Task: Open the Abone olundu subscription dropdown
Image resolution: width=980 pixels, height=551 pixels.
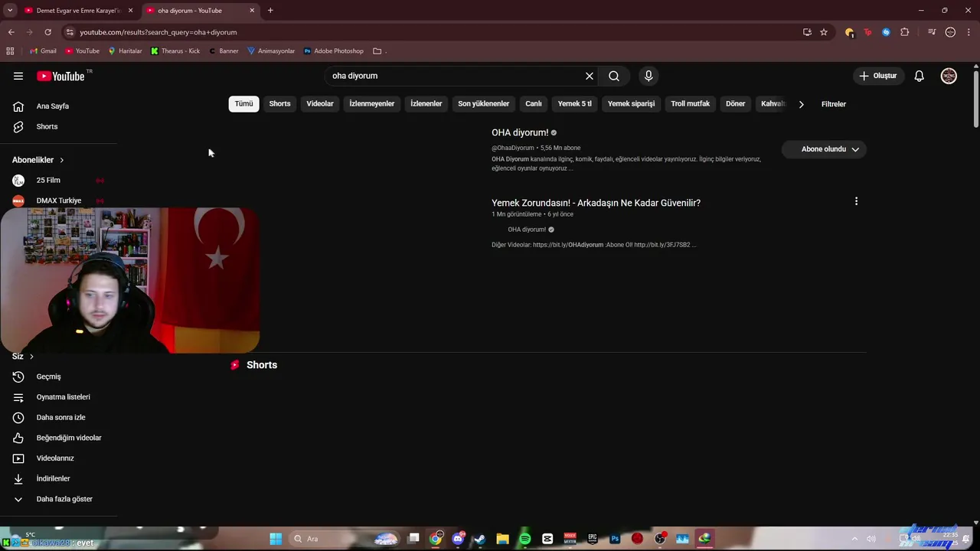Action: 824,149
